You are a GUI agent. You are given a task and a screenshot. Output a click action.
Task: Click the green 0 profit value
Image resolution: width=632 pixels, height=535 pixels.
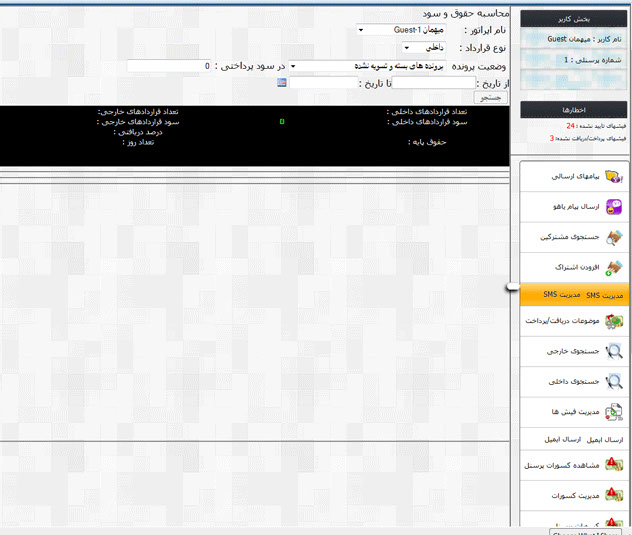[282, 121]
